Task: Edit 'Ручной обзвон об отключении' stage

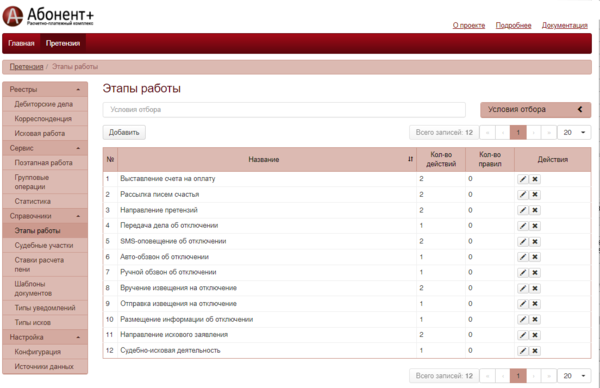Action: (x=523, y=272)
